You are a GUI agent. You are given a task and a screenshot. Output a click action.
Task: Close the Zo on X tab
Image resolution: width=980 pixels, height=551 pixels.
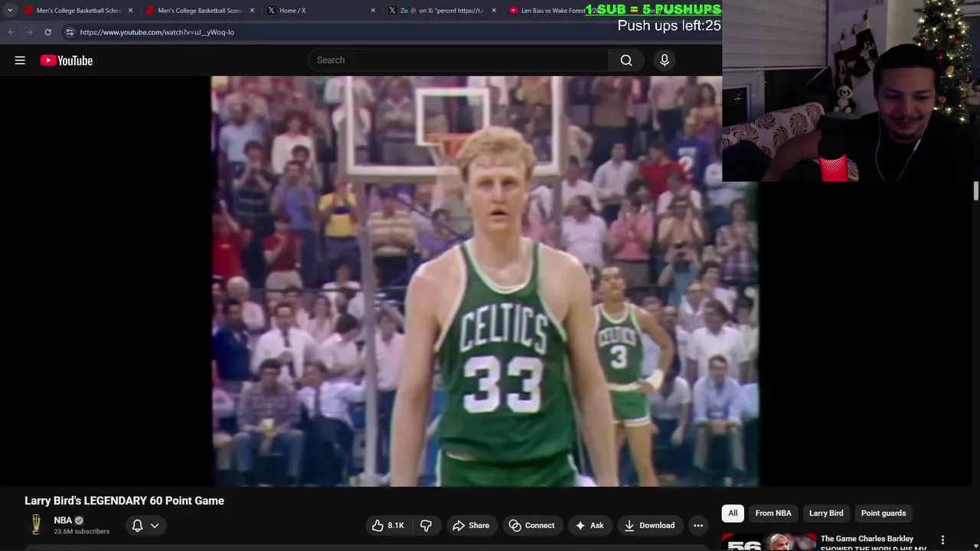pyautogui.click(x=494, y=11)
